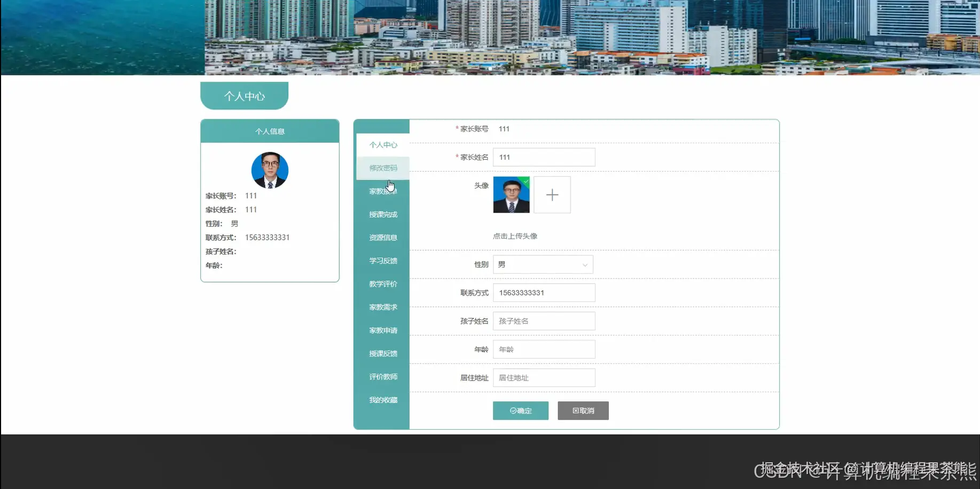Click the plus icon to upload an avatar
The height and width of the screenshot is (489, 980).
552,195
